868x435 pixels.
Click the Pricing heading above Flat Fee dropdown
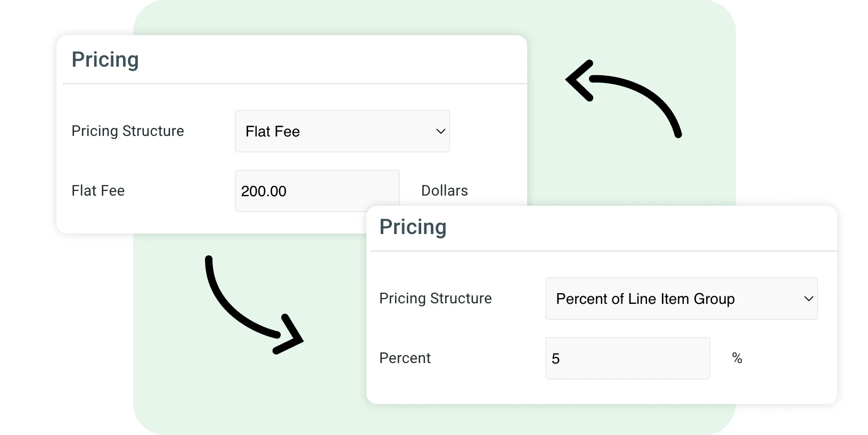point(105,60)
